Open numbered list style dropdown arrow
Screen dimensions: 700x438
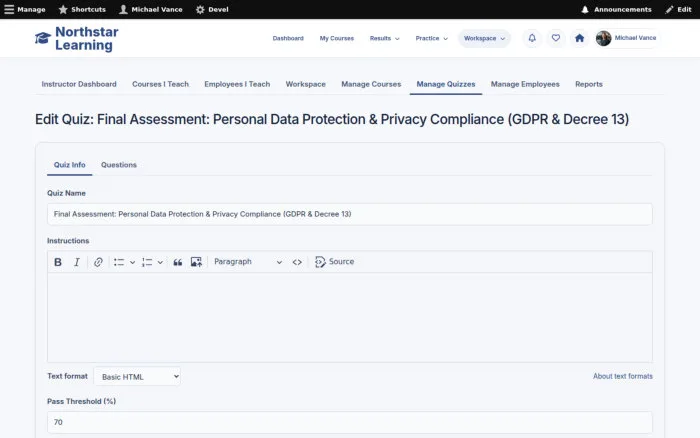[x=160, y=263]
